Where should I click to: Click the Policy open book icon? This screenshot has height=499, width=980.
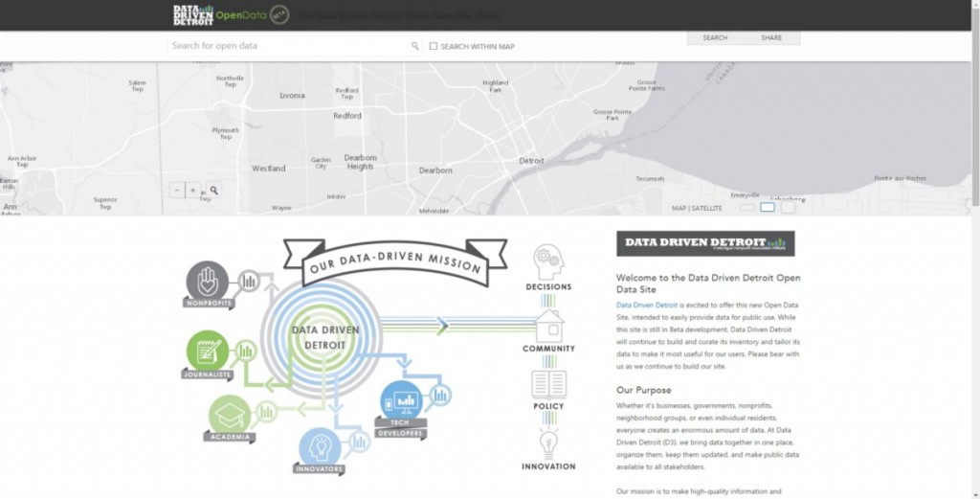[548, 385]
